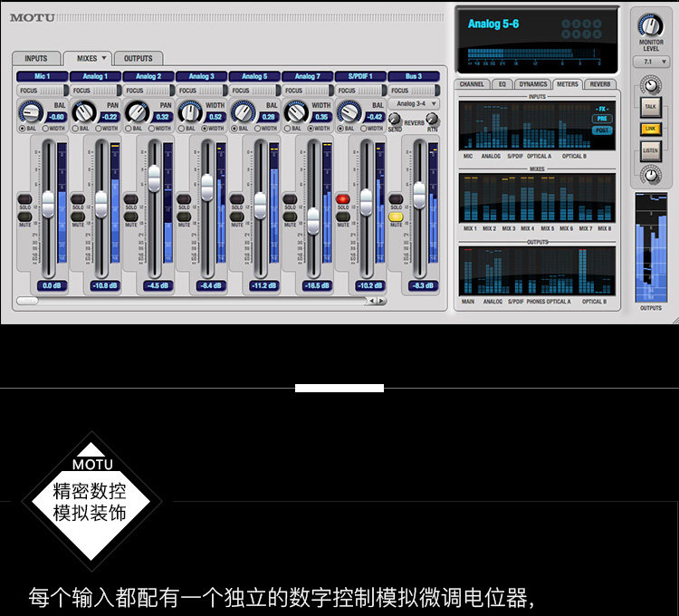
Task: Solo the Analog 1 channel
Action: (78, 199)
